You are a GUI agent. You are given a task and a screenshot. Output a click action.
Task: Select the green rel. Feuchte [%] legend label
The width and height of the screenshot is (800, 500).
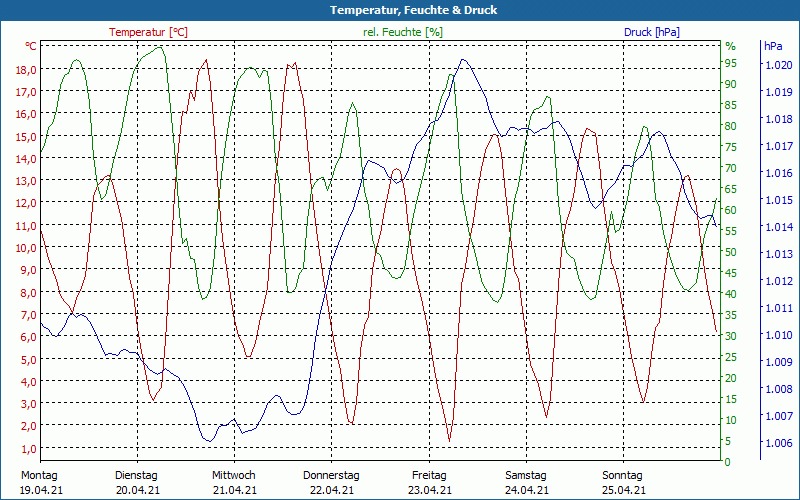point(403,32)
